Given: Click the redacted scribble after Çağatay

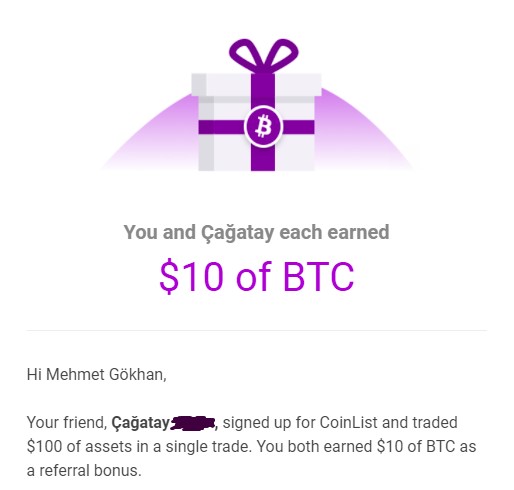Looking at the screenshot, I should [x=192, y=423].
